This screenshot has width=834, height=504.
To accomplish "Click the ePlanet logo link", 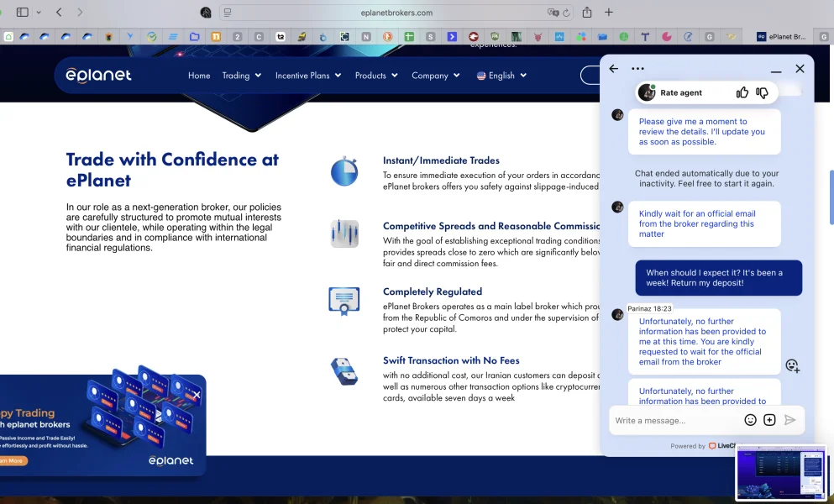I will point(98,76).
